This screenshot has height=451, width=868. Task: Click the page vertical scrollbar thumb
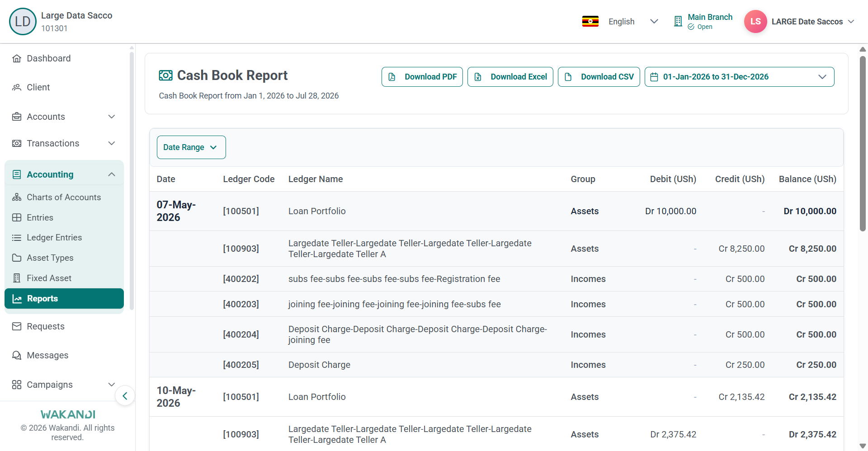point(863,144)
